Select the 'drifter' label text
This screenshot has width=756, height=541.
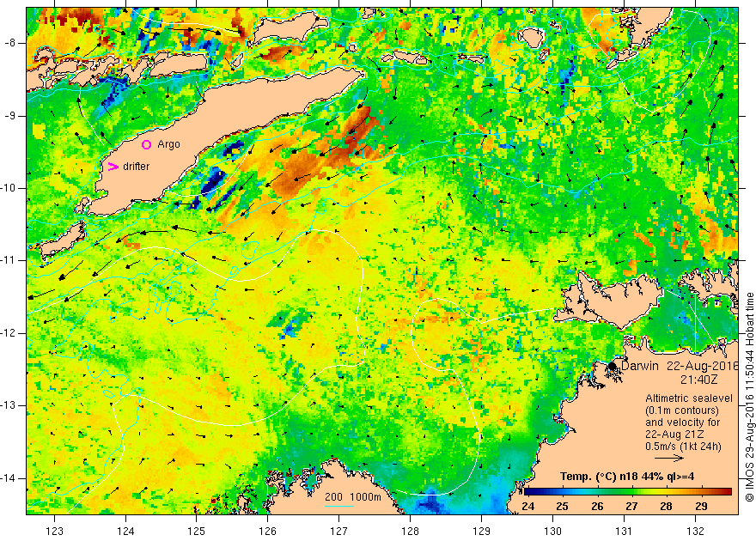[x=137, y=167]
